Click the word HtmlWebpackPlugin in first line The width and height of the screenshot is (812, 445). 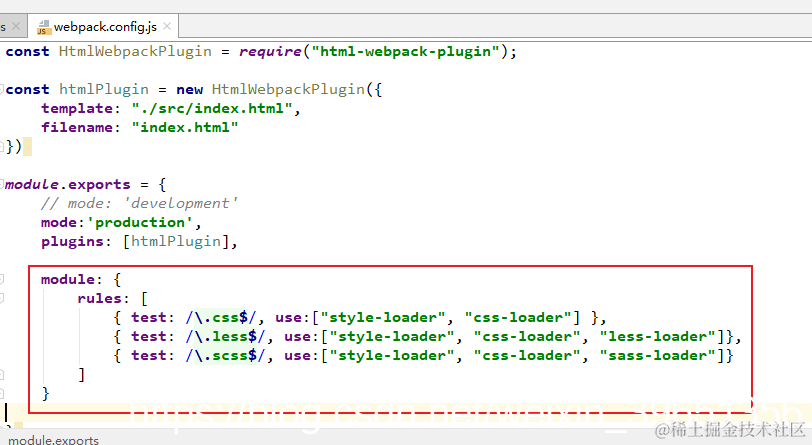(135, 51)
